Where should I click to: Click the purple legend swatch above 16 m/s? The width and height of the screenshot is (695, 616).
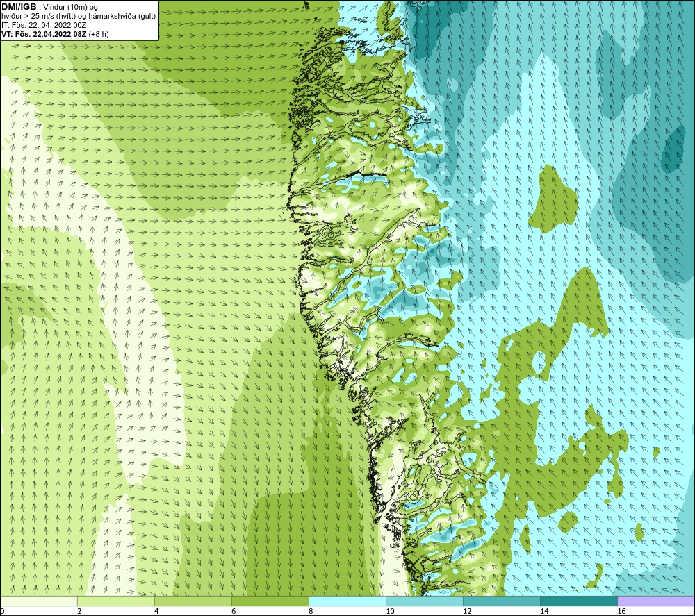click(x=656, y=601)
